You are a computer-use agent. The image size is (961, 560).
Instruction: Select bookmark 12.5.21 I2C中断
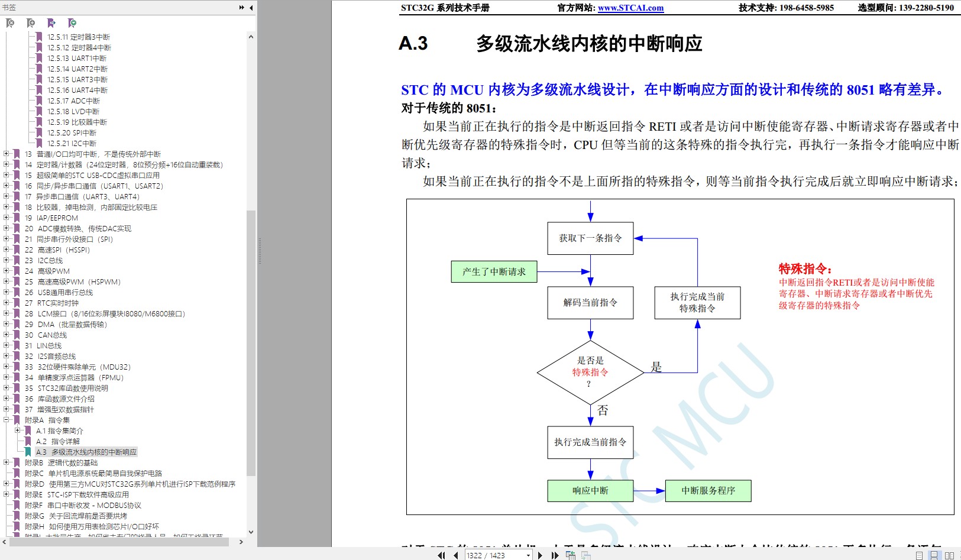click(x=72, y=144)
